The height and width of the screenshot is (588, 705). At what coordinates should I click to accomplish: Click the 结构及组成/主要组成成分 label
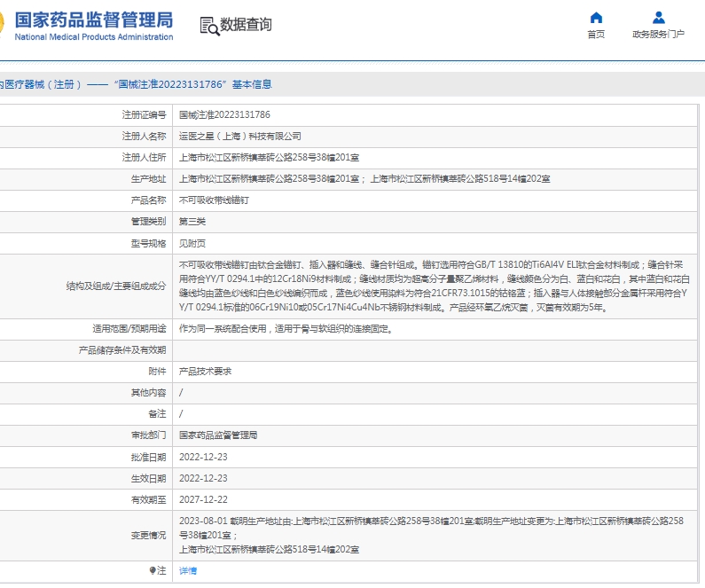116,286
